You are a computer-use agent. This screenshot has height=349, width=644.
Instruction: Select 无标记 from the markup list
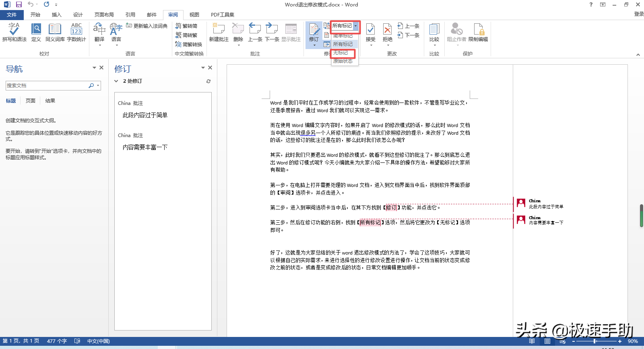[341, 53]
